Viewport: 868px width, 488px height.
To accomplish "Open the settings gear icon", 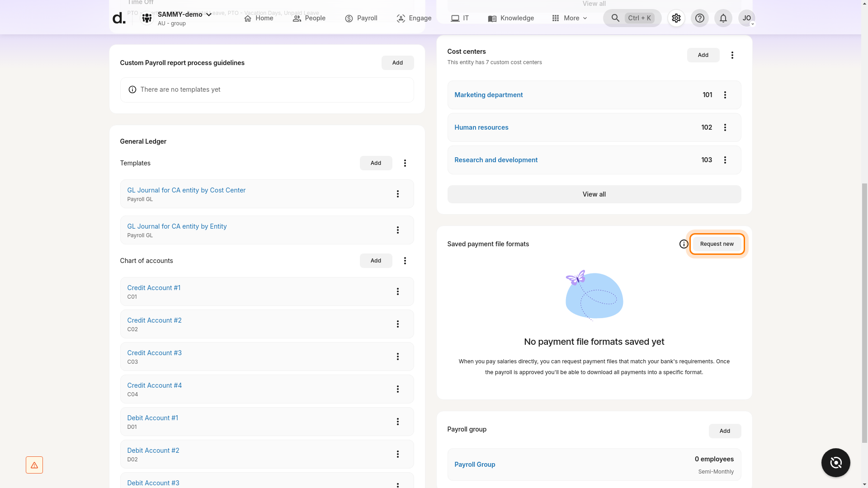I will [676, 18].
